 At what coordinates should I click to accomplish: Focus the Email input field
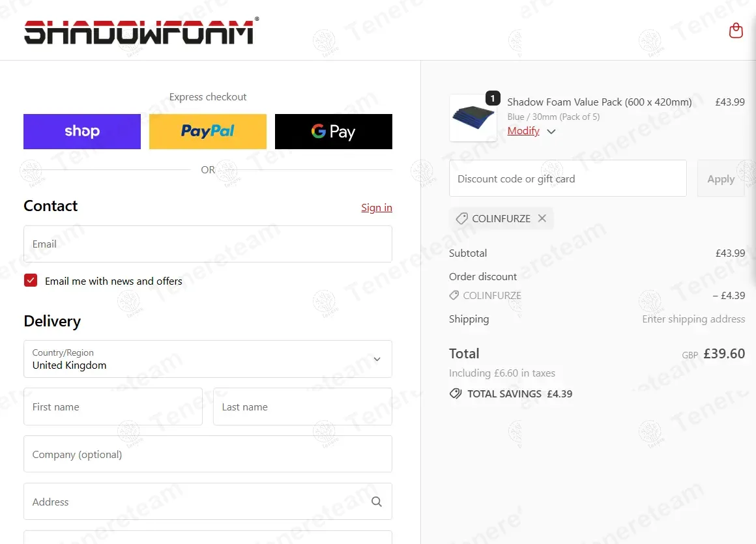208,244
